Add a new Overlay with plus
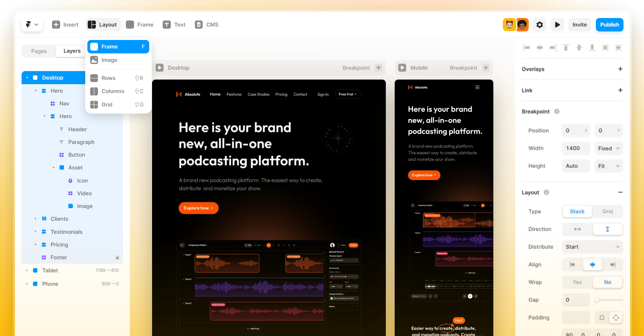This screenshot has height=336, width=644. (620, 69)
